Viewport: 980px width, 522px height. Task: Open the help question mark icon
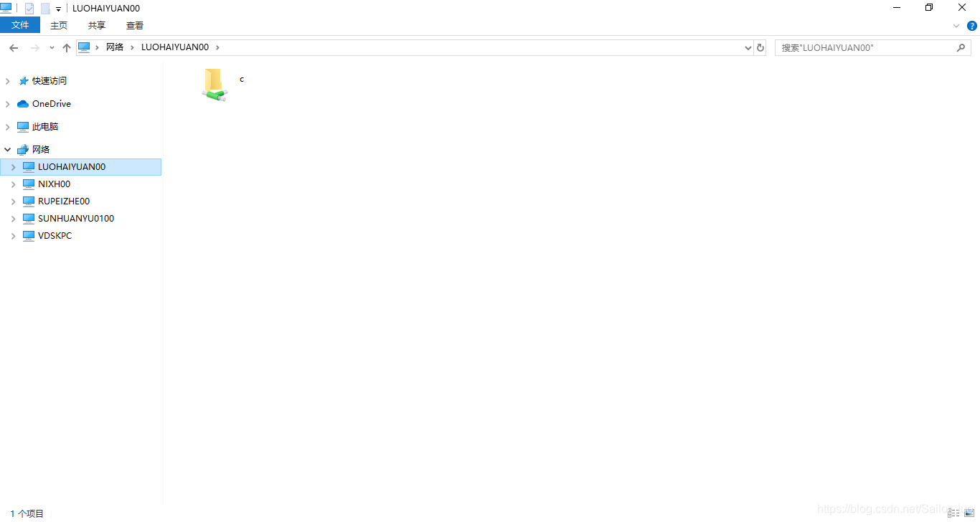coord(972,26)
